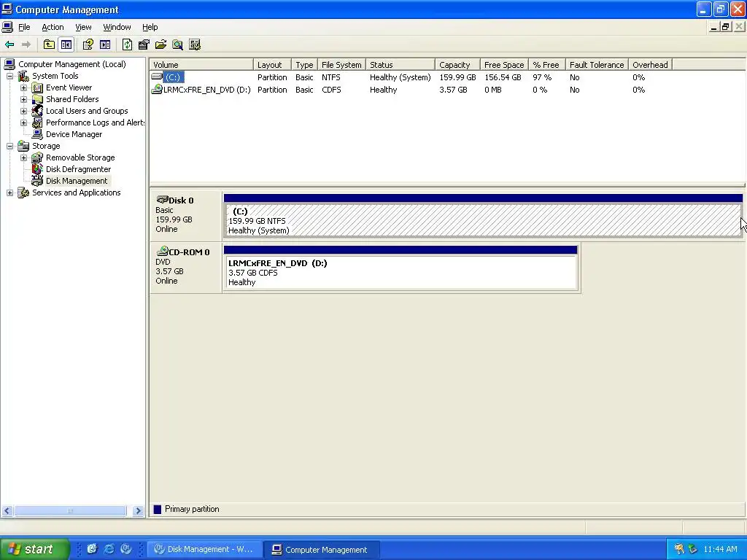Refresh disk view using green arrows icon
The height and width of the screenshot is (560, 747).
127,44
